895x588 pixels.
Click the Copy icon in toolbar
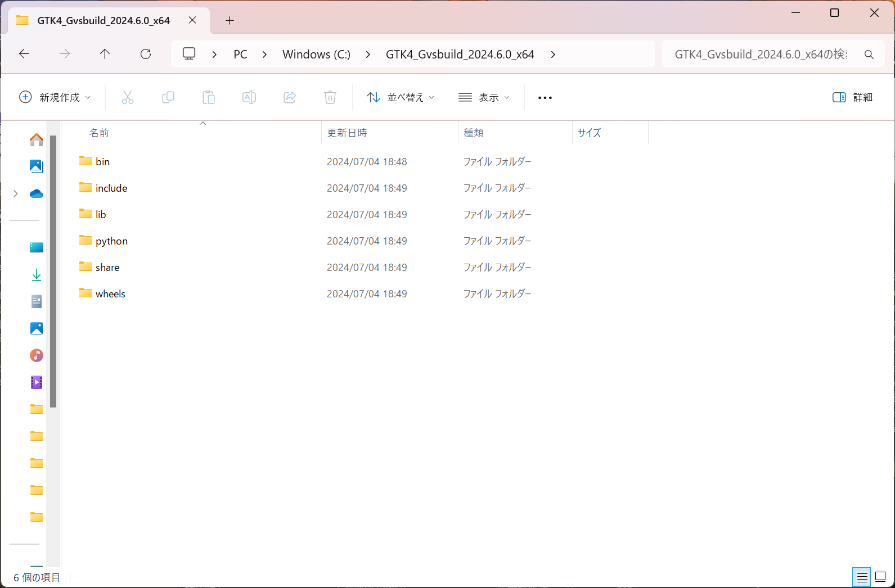click(168, 97)
